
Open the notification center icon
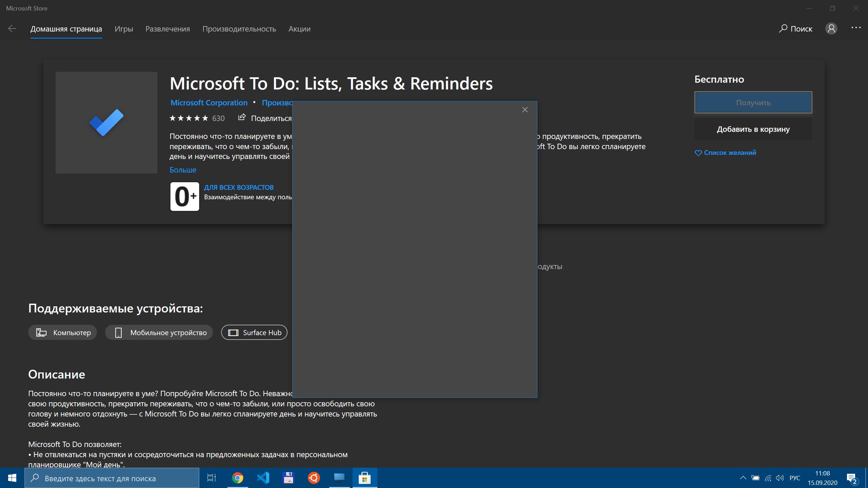pos(852,479)
